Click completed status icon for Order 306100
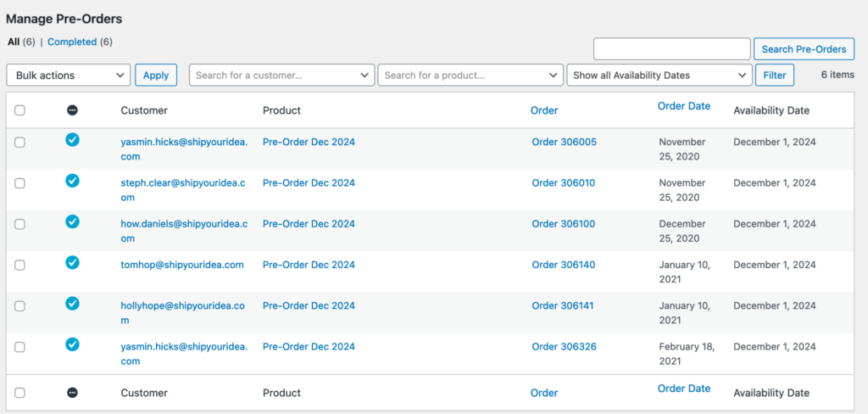868x414 pixels. (72, 221)
